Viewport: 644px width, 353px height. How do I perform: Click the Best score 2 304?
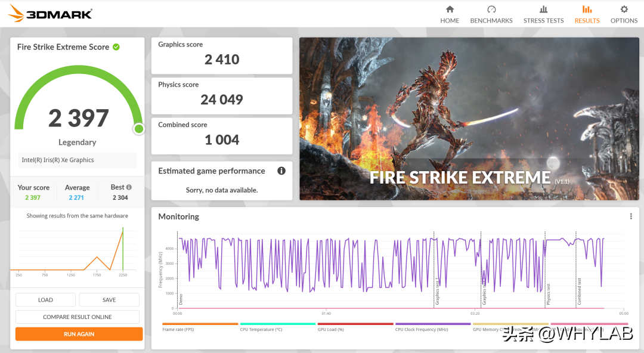click(x=120, y=197)
